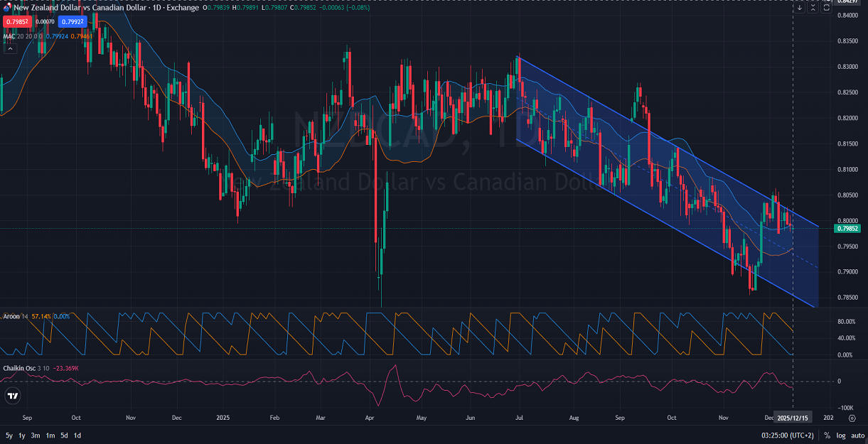The width and height of the screenshot is (868, 444).
Task: Click the maximize chart pane icon
Action: coord(825,7)
